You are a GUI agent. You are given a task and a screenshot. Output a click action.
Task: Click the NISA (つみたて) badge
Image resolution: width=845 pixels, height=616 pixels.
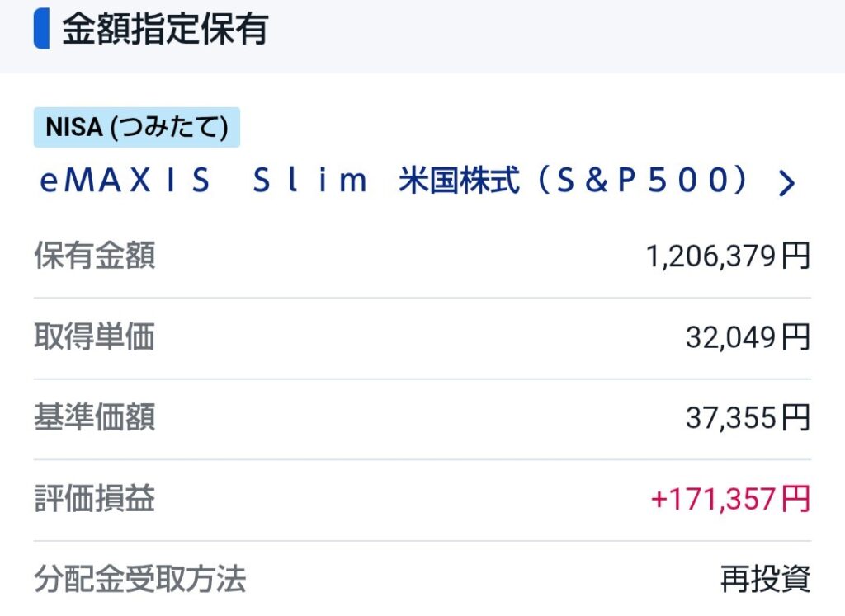coord(136,128)
